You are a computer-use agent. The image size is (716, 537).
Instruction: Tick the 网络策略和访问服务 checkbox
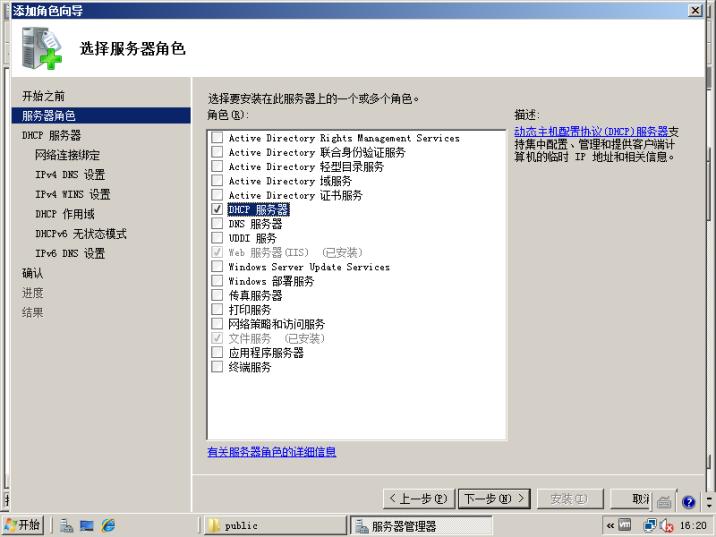[x=217, y=324]
